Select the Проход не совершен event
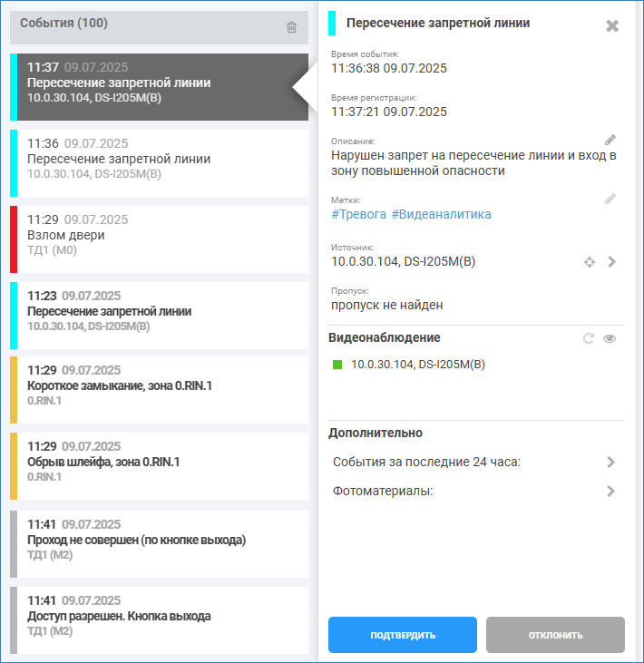 (x=159, y=544)
